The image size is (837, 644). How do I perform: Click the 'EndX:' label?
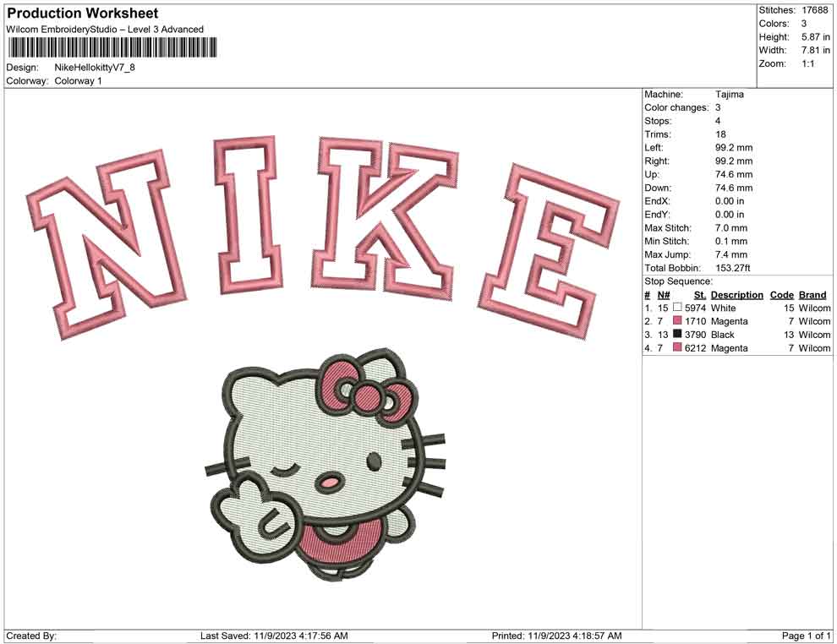point(657,200)
